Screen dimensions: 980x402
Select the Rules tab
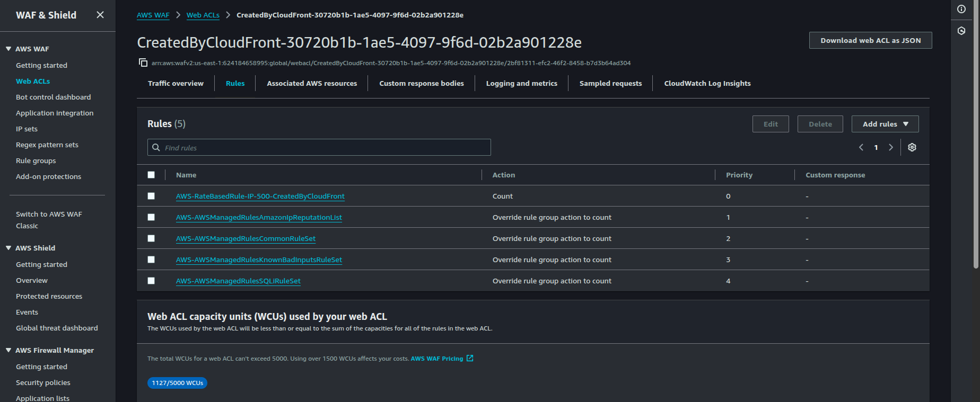[235, 83]
